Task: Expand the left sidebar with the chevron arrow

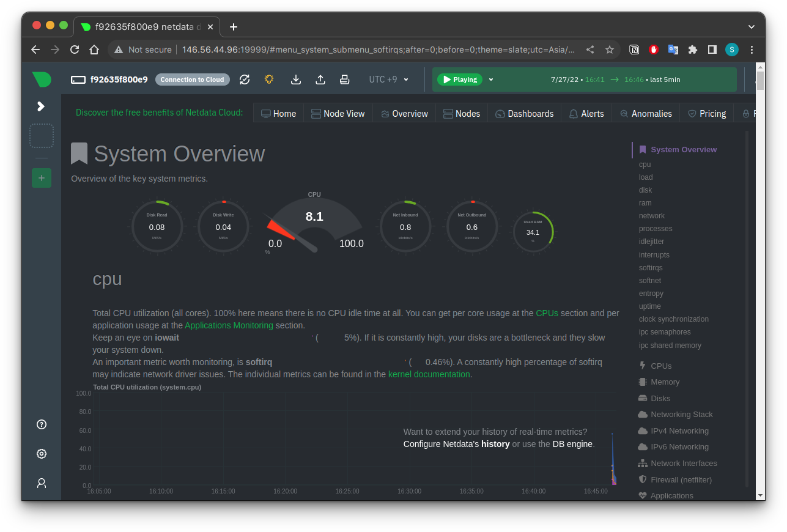Action: [41, 106]
